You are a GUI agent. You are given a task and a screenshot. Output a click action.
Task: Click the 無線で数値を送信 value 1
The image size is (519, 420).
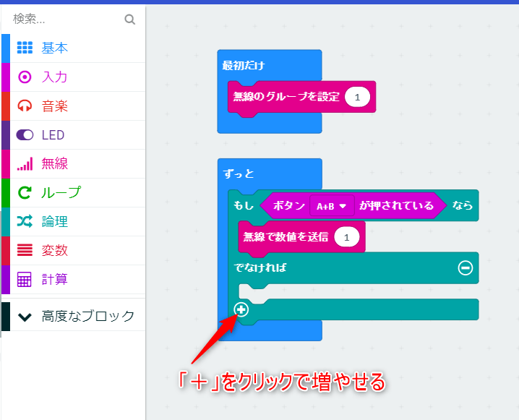[346, 237]
